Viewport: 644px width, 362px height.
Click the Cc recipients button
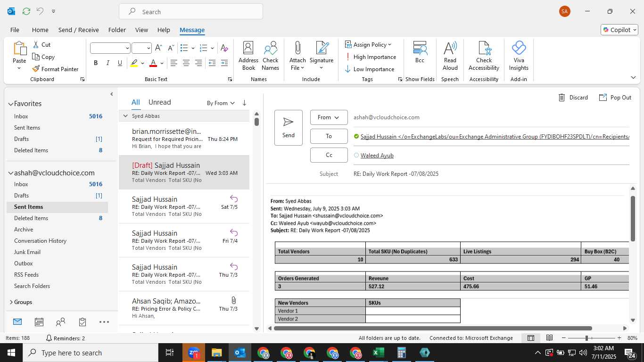(x=329, y=155)
